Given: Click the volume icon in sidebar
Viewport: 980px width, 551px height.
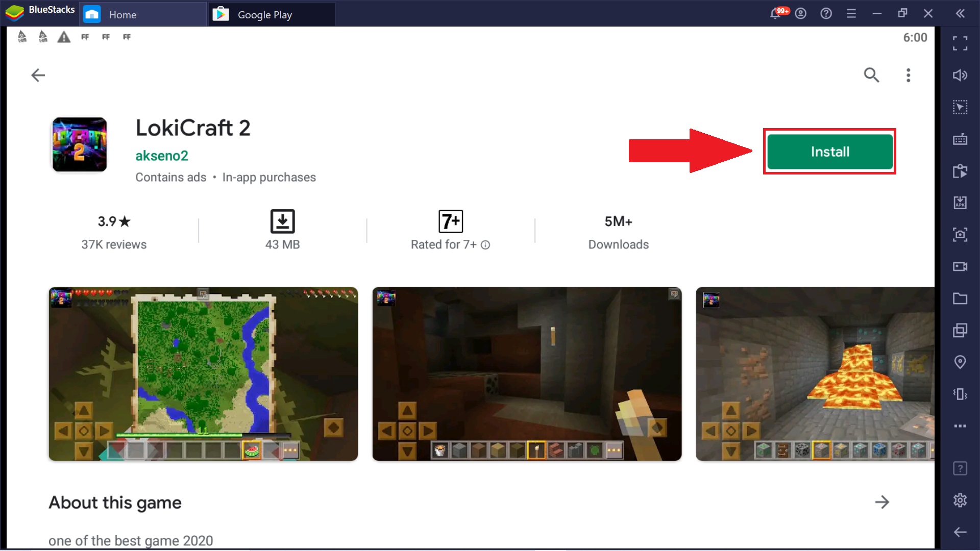Looking at the screenshot, I should [x=960, y=75].
